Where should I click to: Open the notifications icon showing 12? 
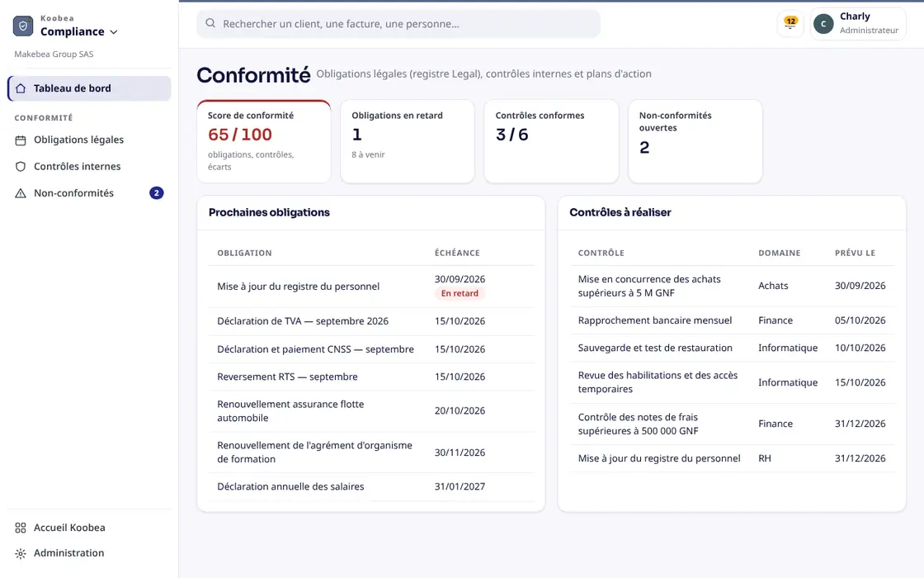(x=790, y=24)
